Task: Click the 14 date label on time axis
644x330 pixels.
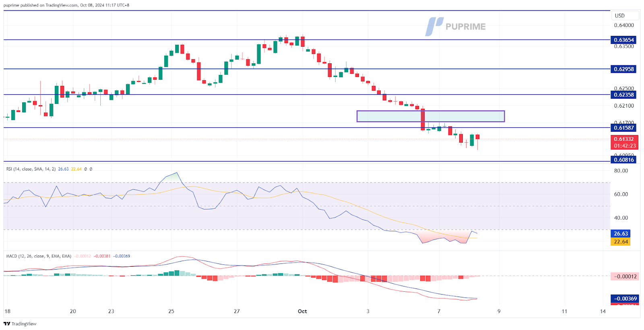Action: point(603,311)
